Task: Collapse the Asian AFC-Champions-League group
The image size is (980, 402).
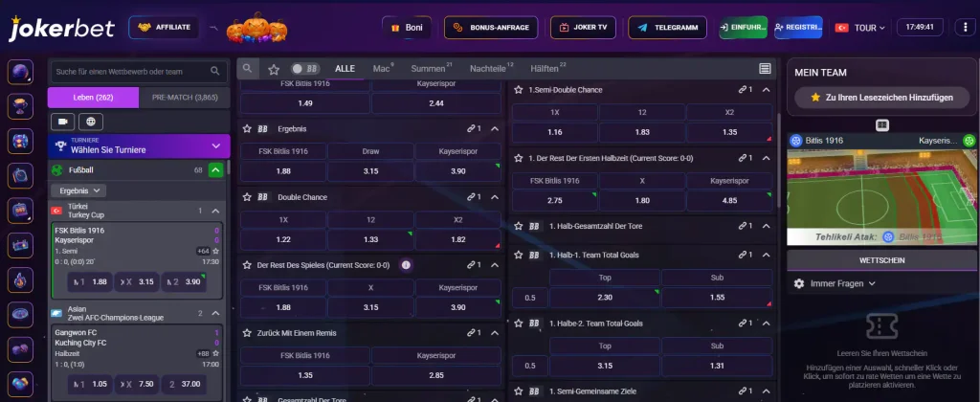Action: point(215,313)
